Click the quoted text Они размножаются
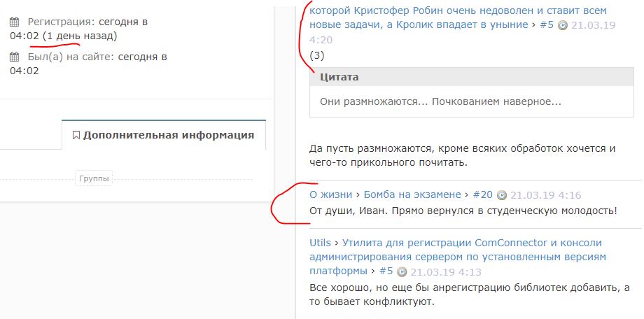The height and width of the screenshot is (319, 644). pyautogui.click(x=440, y=102)
